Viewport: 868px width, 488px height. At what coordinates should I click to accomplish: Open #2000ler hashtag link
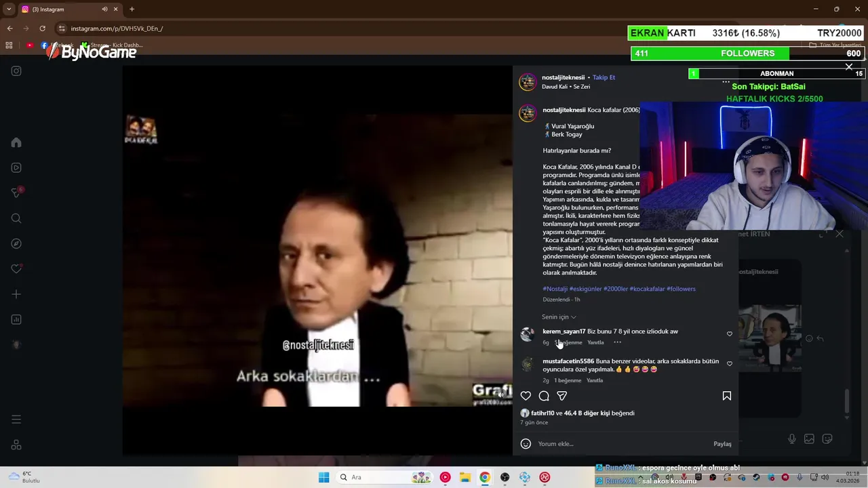pos(616,289)
